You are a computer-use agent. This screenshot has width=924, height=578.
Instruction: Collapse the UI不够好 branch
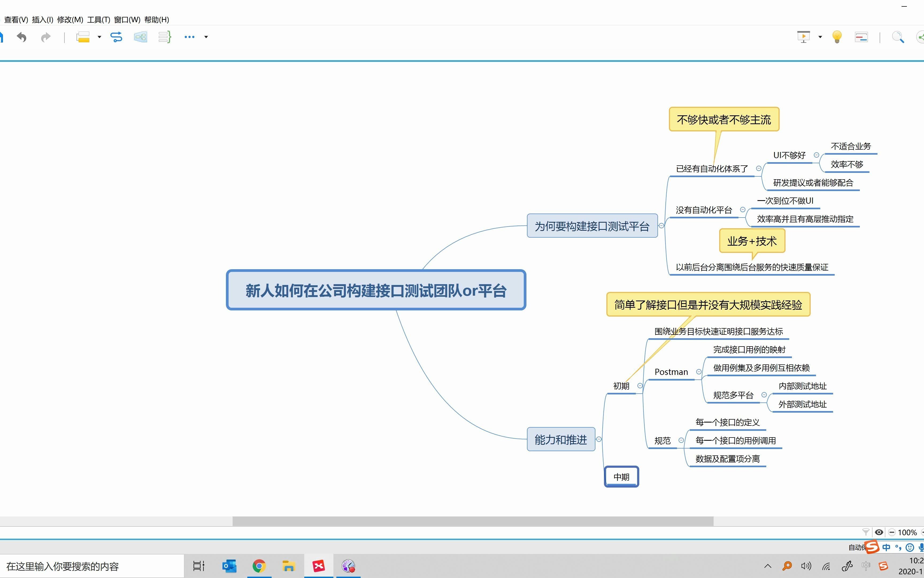[816, 155]
